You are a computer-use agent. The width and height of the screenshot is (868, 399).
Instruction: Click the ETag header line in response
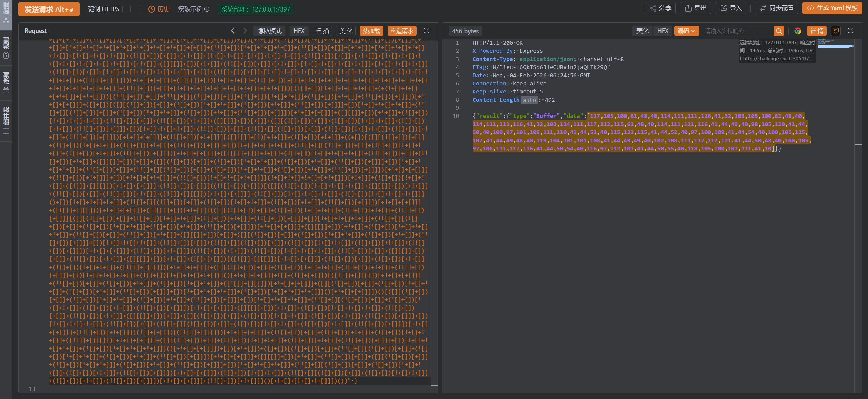pos(541,67)
